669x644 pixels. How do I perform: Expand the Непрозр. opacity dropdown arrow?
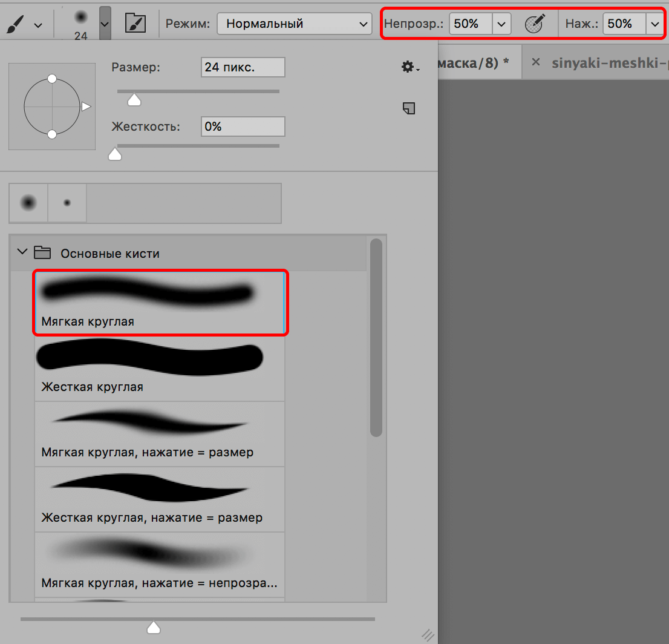[501, 24]
